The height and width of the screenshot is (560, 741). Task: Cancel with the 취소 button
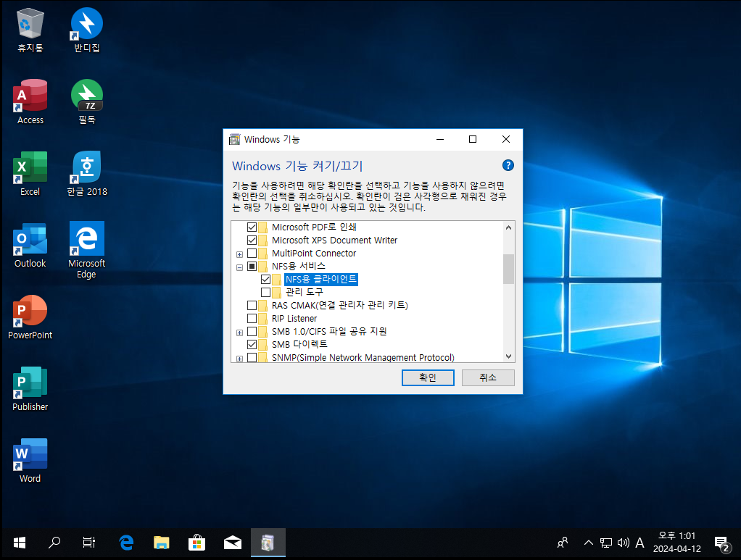click(488, 377)
